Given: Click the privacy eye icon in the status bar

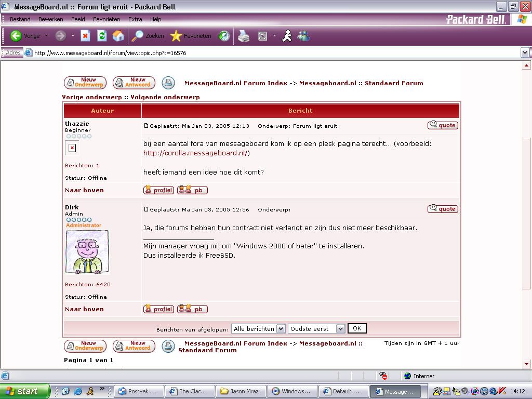Looking at the screenshot, I should point(383,376).
